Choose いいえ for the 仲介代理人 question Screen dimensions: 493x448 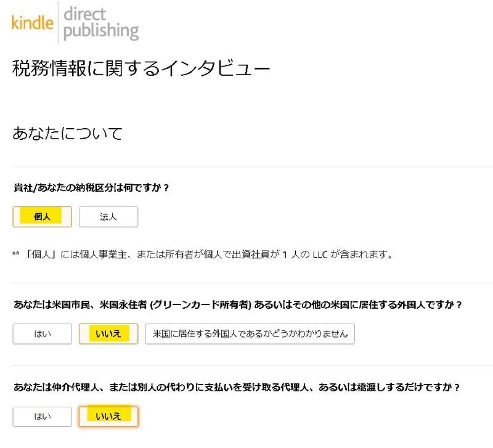click(108, 417)
